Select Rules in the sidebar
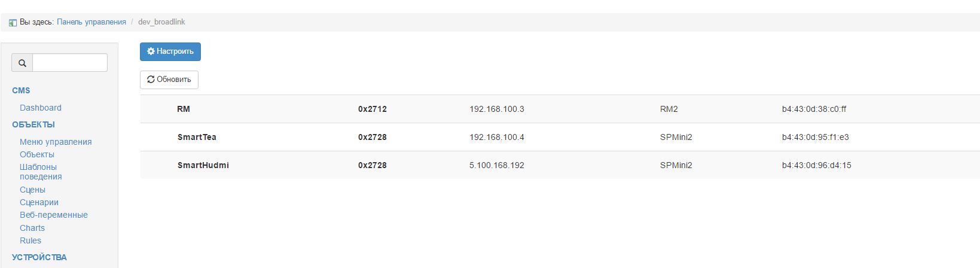 click(x=30, y=240)
